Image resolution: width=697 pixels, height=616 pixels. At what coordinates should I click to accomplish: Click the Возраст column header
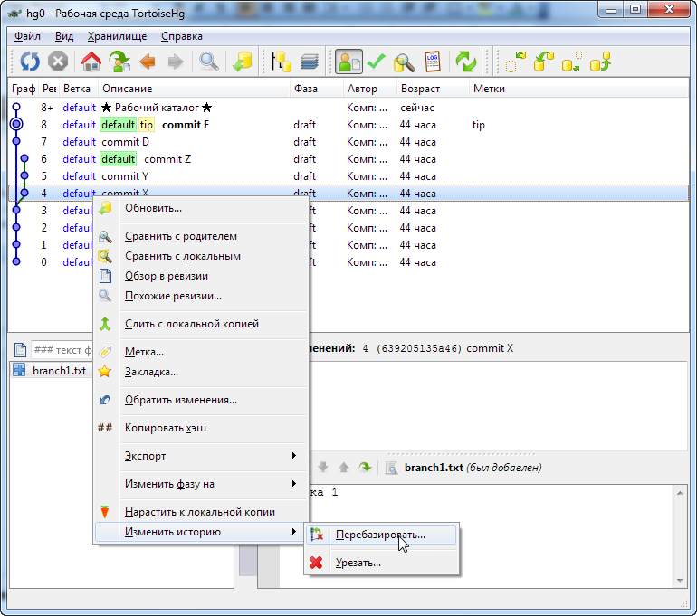[x=433, y=89]
